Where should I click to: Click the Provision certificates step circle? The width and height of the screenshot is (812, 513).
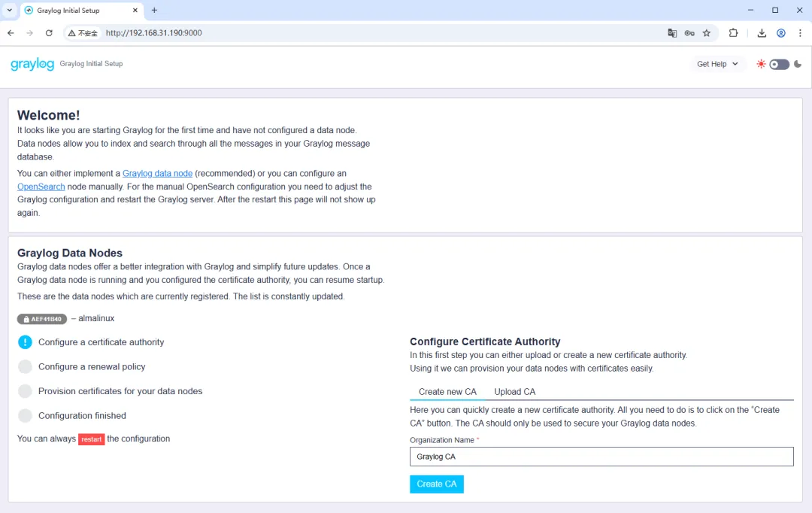click(x=25, y=390)
